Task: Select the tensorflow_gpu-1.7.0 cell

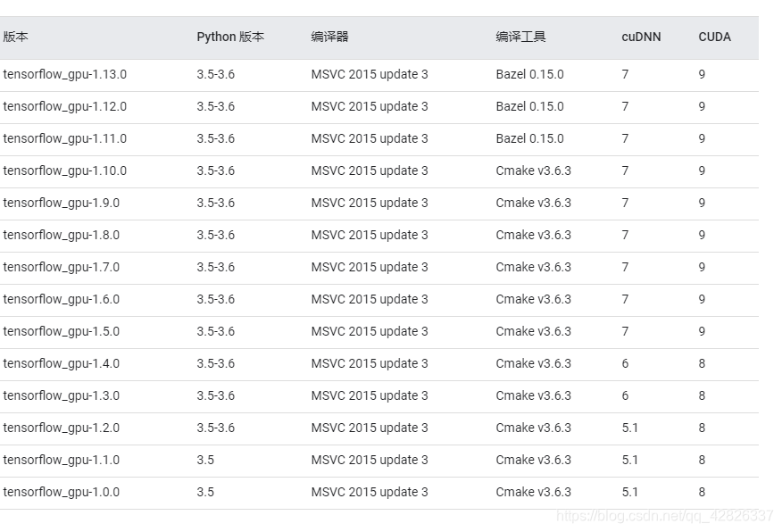Action: pos(62,267)
